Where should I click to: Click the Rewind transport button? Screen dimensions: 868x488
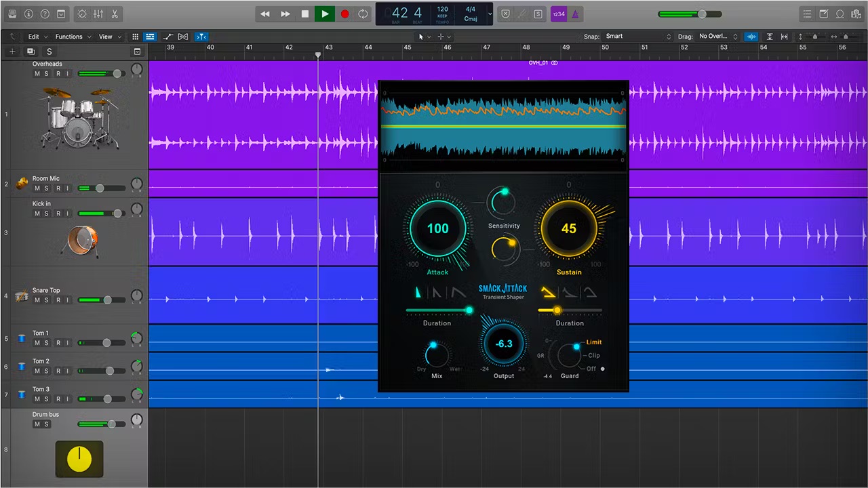click(x=265, y=14)
